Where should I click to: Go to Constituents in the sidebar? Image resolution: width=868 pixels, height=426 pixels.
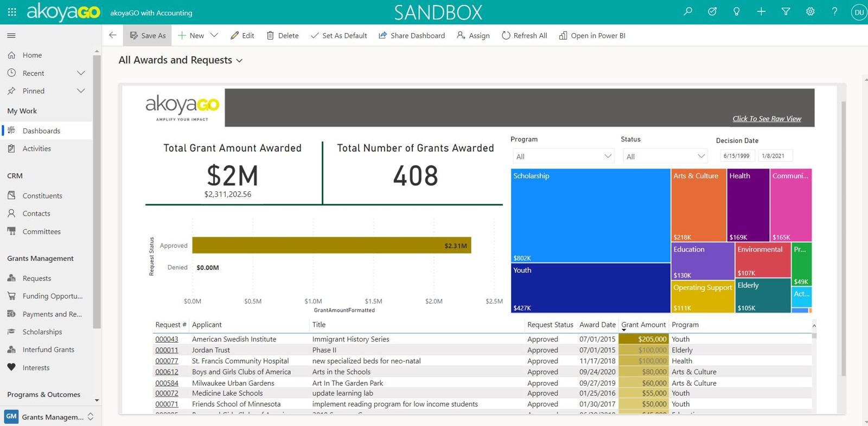[x=42, y=196]
